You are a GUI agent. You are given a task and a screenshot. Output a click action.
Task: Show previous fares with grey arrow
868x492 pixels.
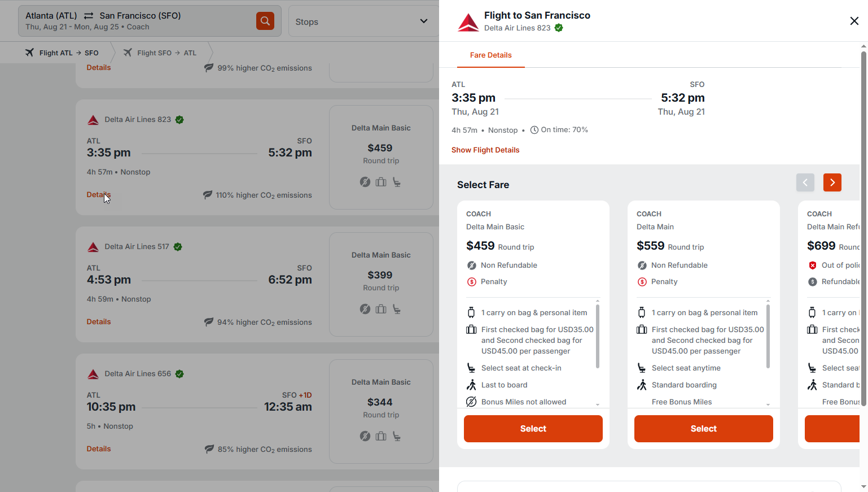coord(805,182)
